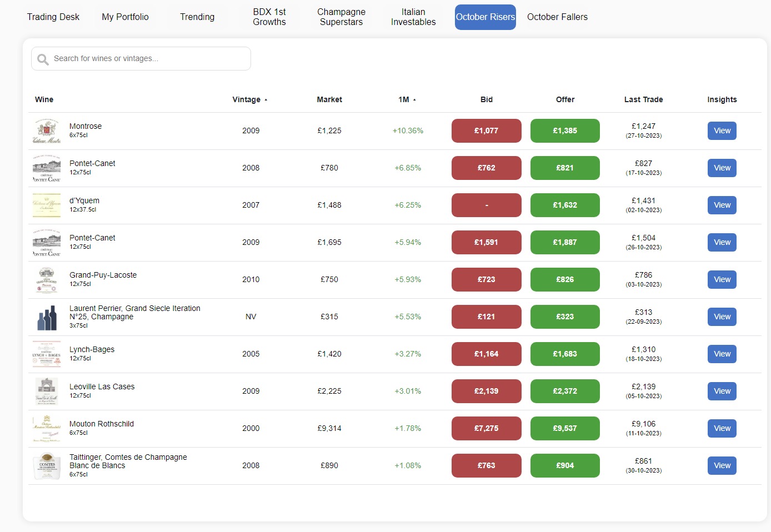
Task: Click the empty d'Yquem bid button
Action: 487,205
